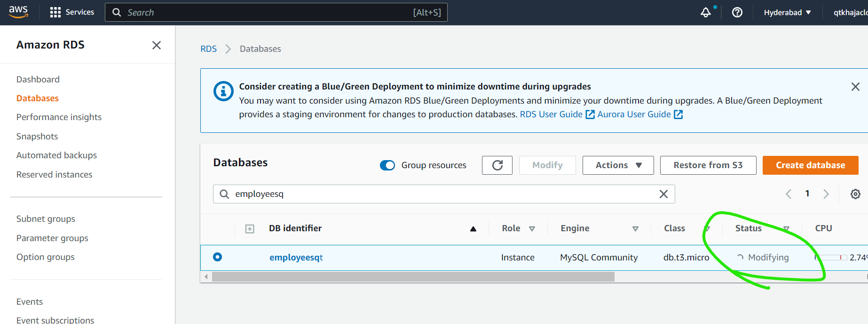
Task: Expand the Hyderabad region dropdown
Action: (x=787, y=12)
